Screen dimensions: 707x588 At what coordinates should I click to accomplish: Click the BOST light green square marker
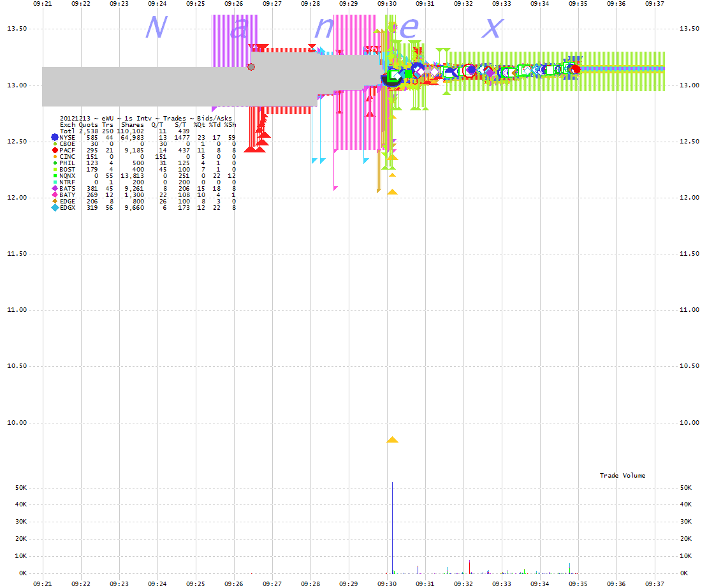pos(55,170)
